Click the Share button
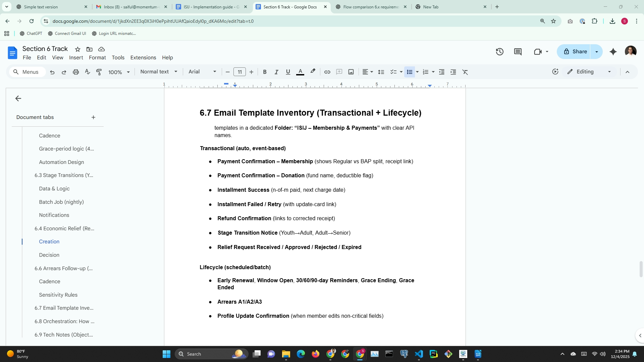This screenshot has width=644, height=362. (576, 52)
